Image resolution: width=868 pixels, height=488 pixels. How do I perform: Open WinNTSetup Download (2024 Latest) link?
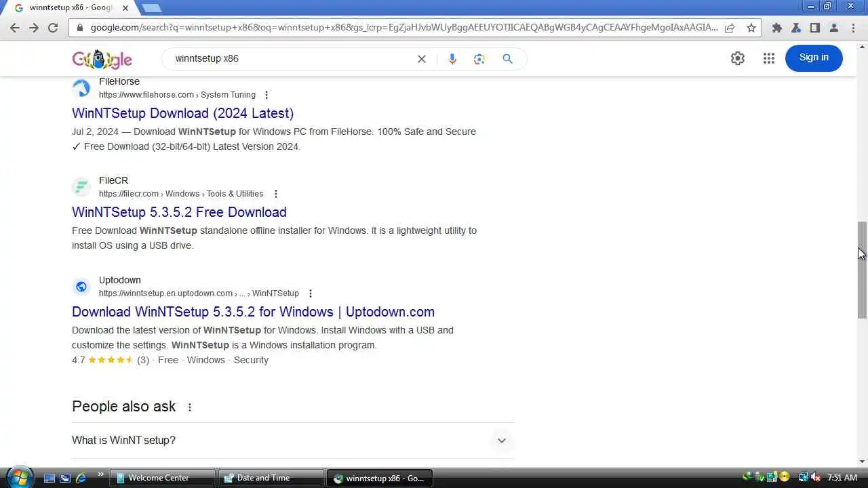pos(183,113)
